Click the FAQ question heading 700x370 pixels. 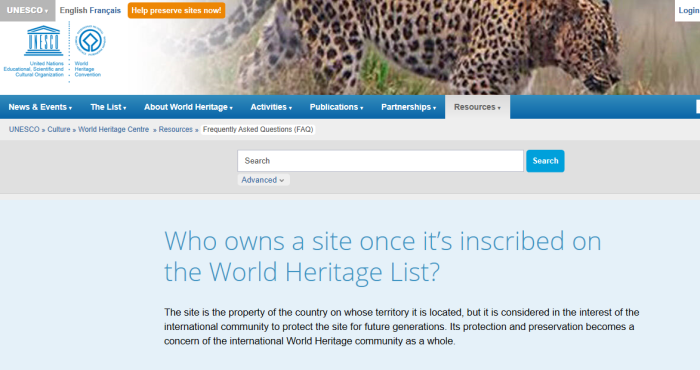point(383,256)
